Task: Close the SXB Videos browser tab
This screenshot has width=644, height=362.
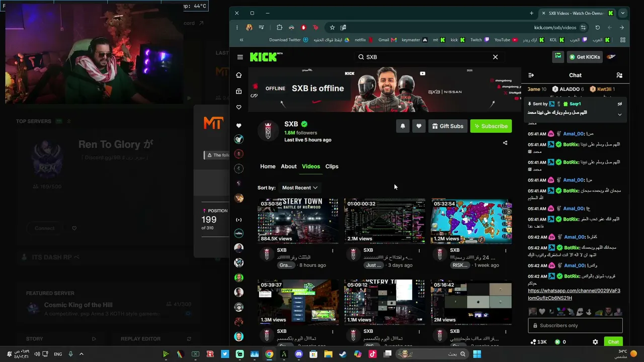Action: (x=543, y=13)
